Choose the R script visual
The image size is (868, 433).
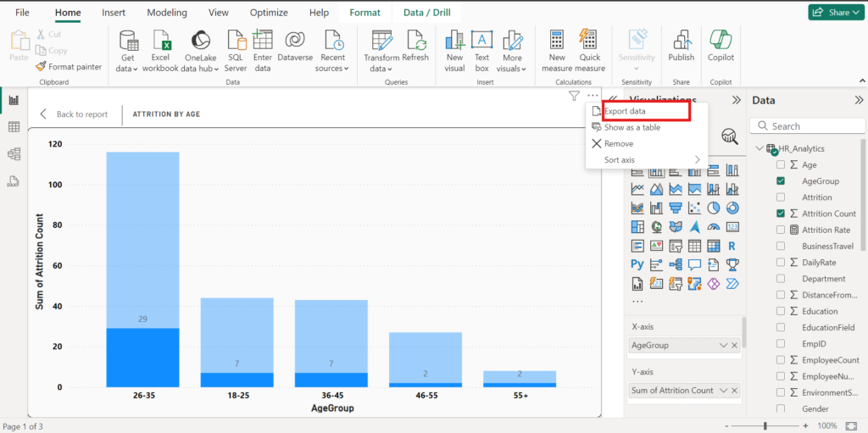[732, 245]
